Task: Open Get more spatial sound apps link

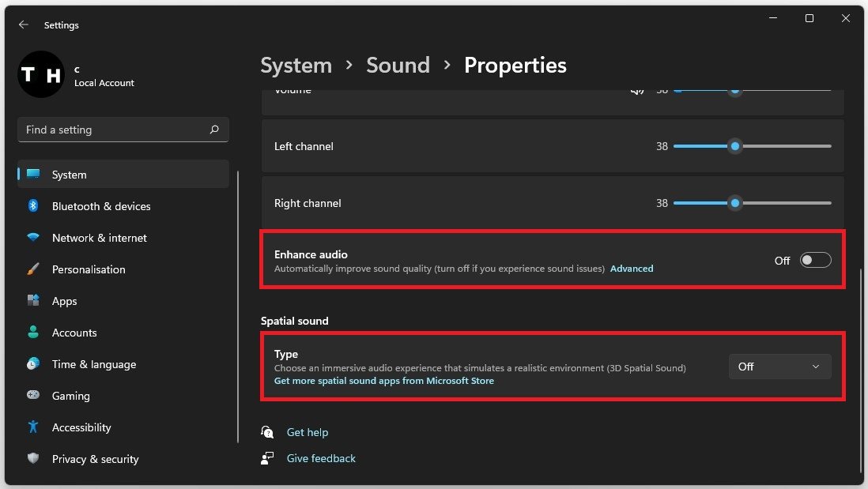Action: coord(384,381)
